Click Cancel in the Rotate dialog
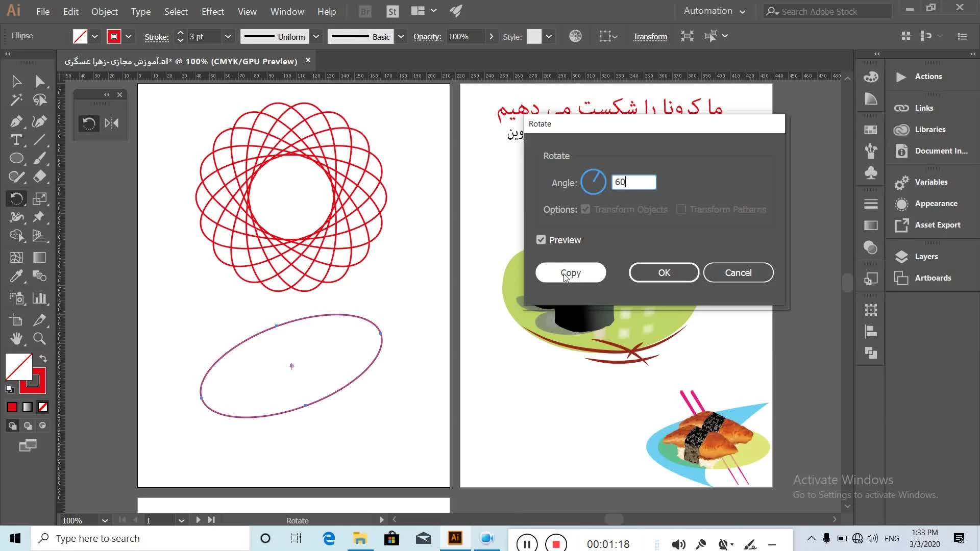 coord(738,272)
